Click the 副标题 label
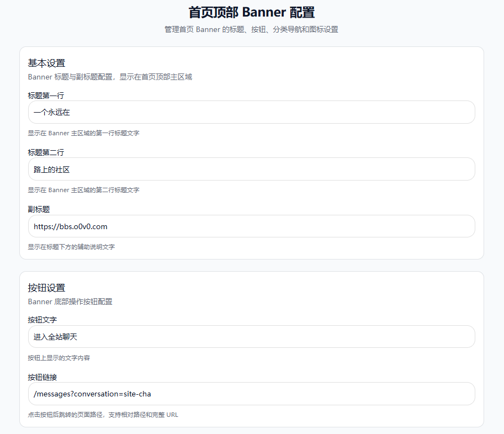Screen dimensions: 504x434 tap(39, 209)
